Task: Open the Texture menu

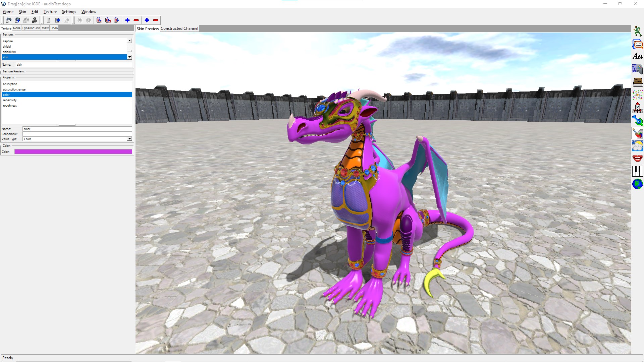Action: [x=50, y=12]
